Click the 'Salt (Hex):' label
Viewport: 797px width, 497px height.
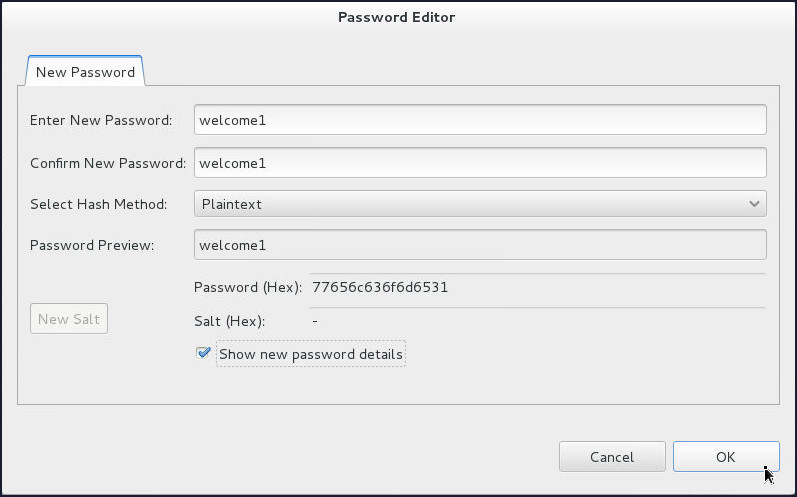(x=228, y=321)
